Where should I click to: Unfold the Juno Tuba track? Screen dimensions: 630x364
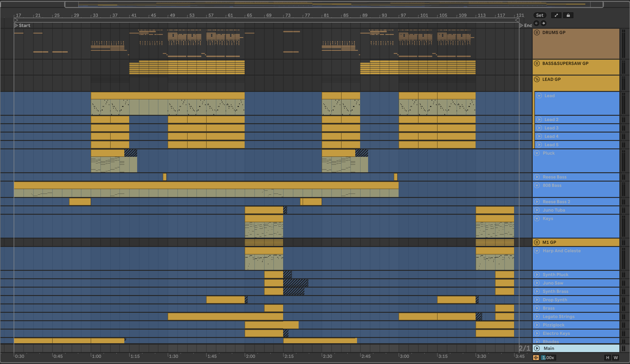(x=537, y=210)
